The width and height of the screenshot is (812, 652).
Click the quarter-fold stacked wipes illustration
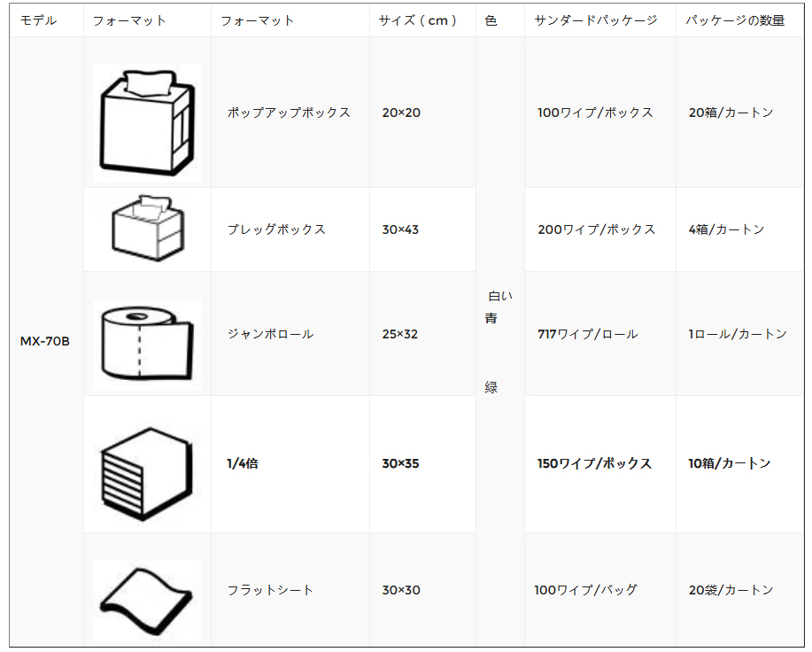[x=147, y=473]
